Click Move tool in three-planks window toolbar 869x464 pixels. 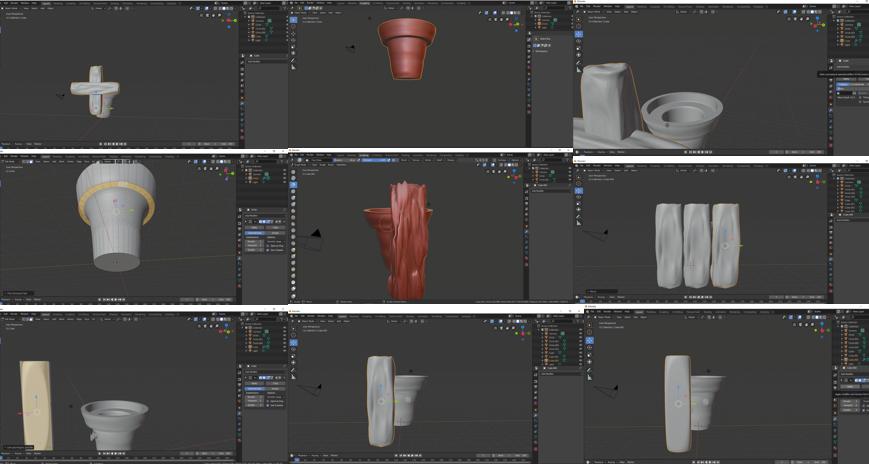click(x=578, y=190)
